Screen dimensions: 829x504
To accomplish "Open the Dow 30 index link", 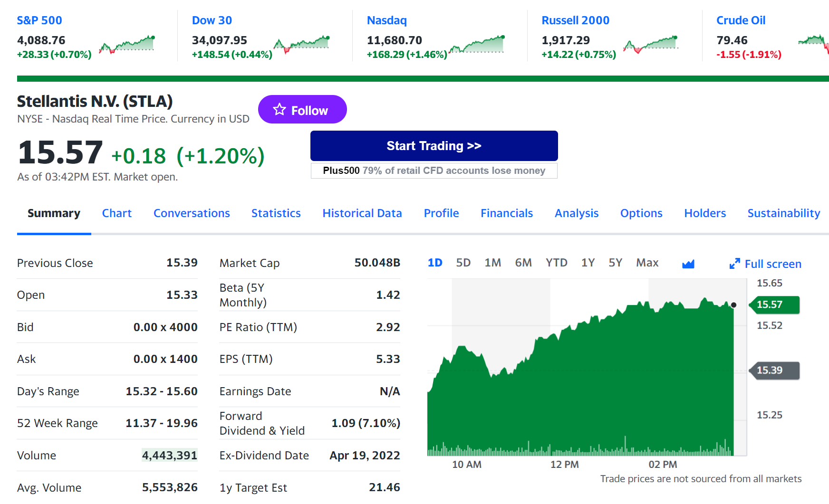I will point(212,20).
